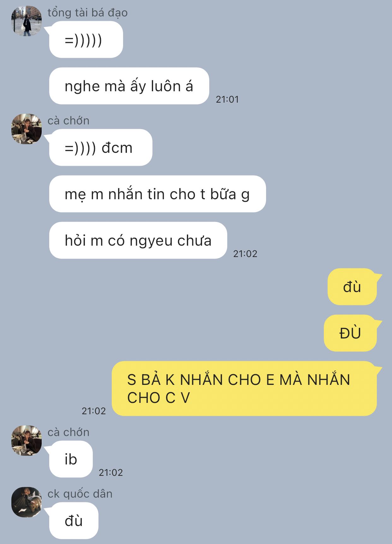Select the uppercase yellow 'ĐÙ' bubble
The height and width of the screenshot is (544, 392).
pyautogui.click(x=350, y=333)
